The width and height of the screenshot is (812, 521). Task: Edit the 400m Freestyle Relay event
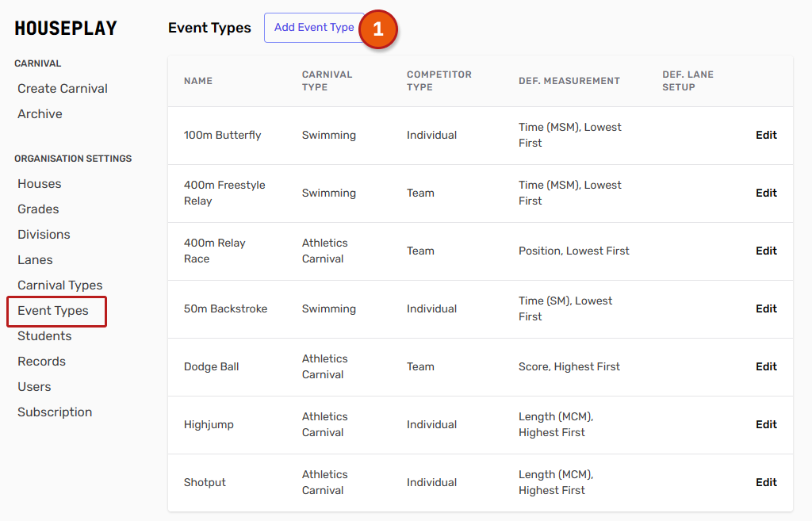[765, 193]
